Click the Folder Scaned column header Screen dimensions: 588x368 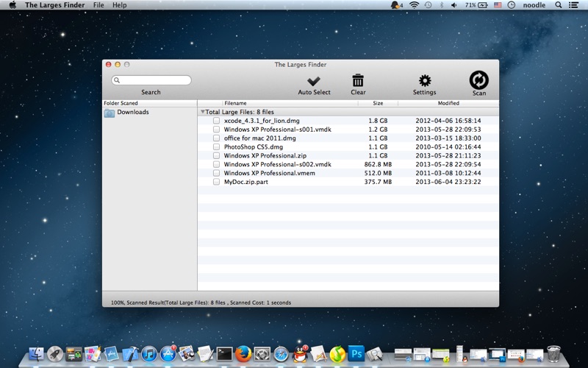pyautogui.click(x=150, y=103)
